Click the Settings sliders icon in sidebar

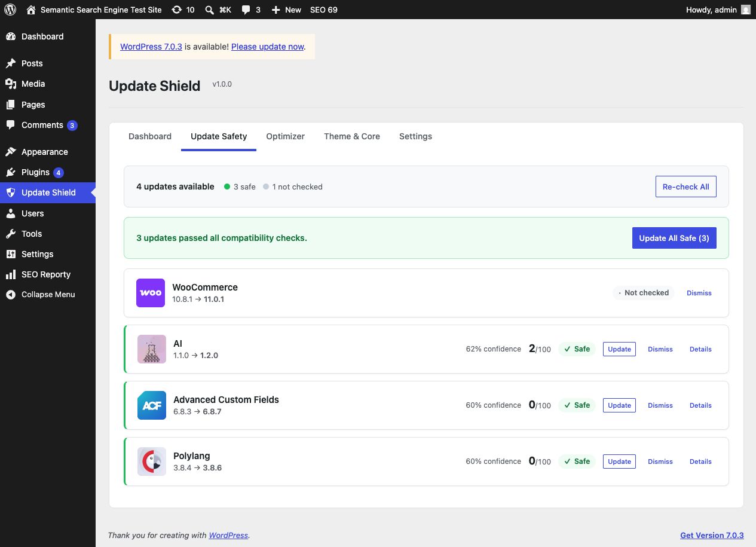(11, 254)
